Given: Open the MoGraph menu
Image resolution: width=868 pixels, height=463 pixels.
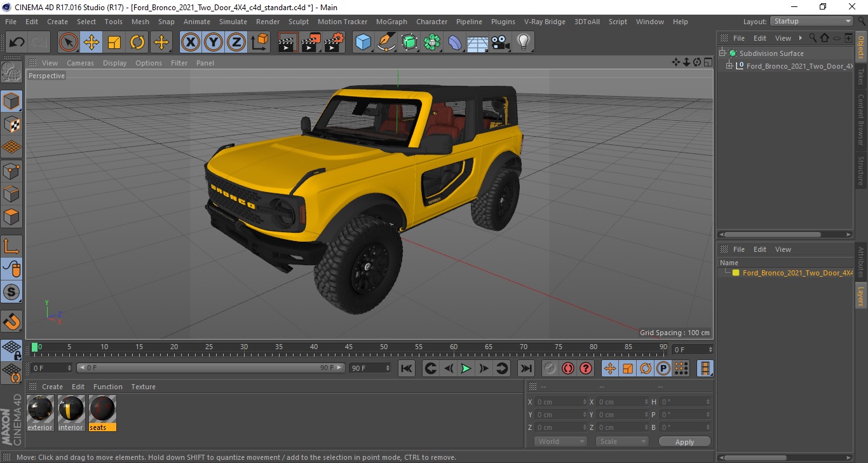Looking at the screenshot, I should 391,22.
